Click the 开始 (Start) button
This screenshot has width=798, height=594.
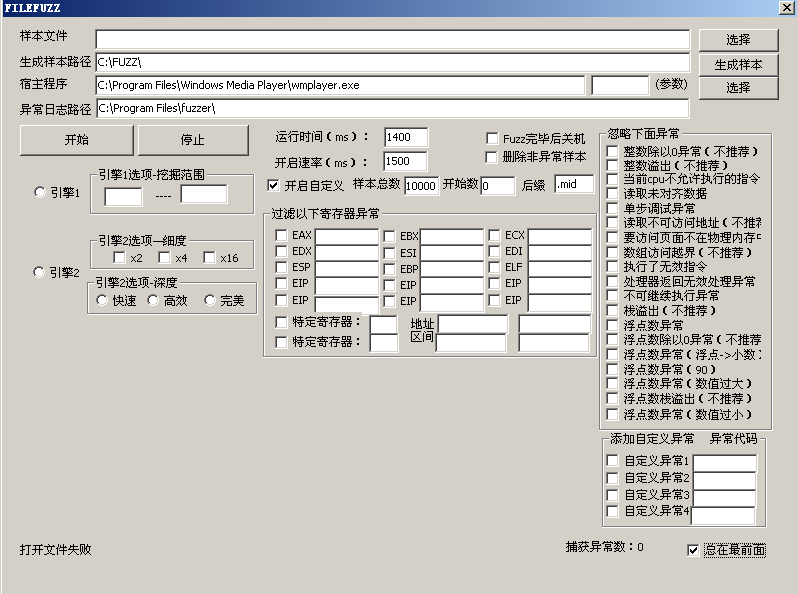click(x=76, y=140)
